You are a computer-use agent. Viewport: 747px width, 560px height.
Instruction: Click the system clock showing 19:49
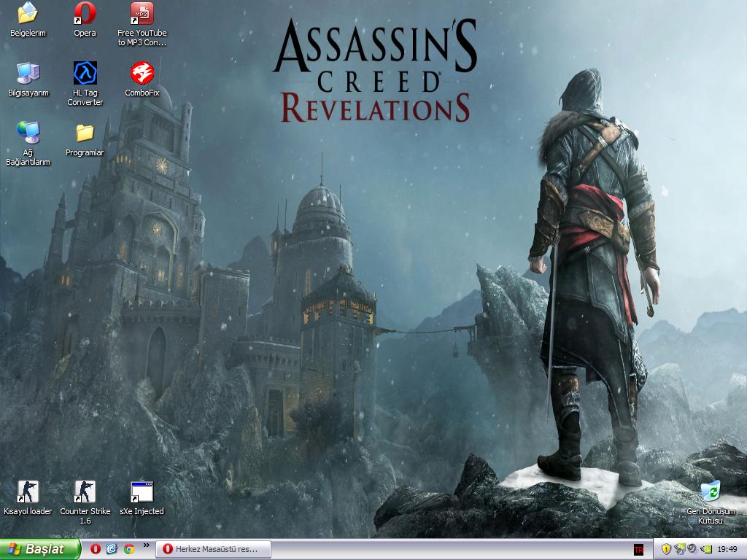pos(727,549)
